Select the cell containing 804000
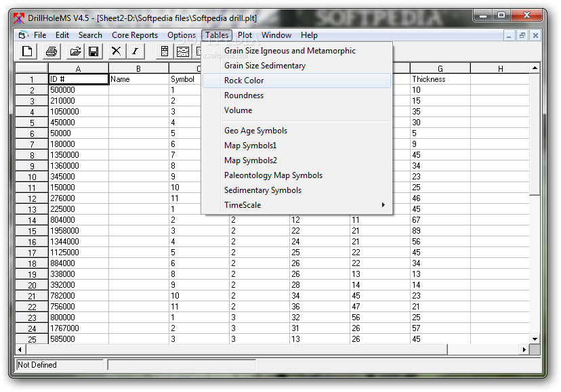The width and height of the screenshot is (561, 392). [79, 220]
